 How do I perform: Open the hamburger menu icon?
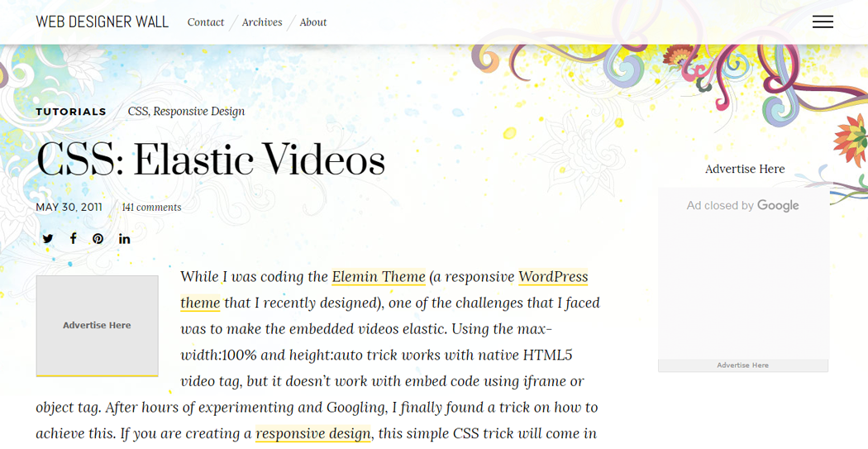(823, 21)
